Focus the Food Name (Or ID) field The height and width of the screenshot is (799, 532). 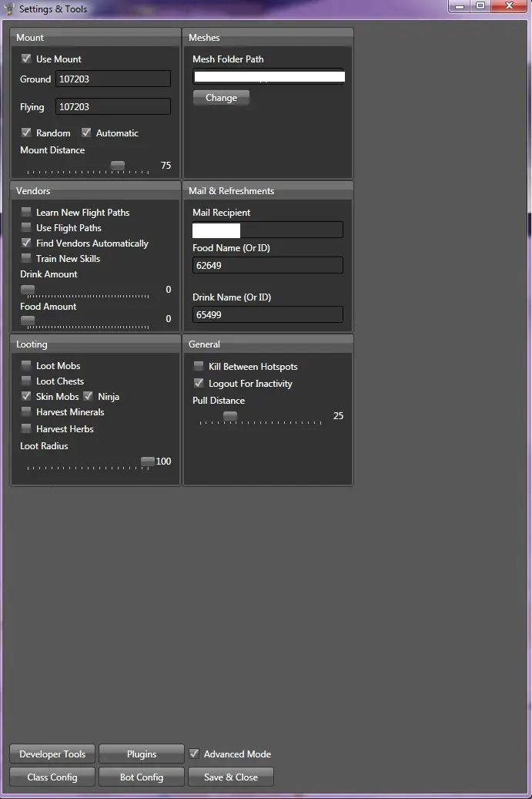click(268, 266)
